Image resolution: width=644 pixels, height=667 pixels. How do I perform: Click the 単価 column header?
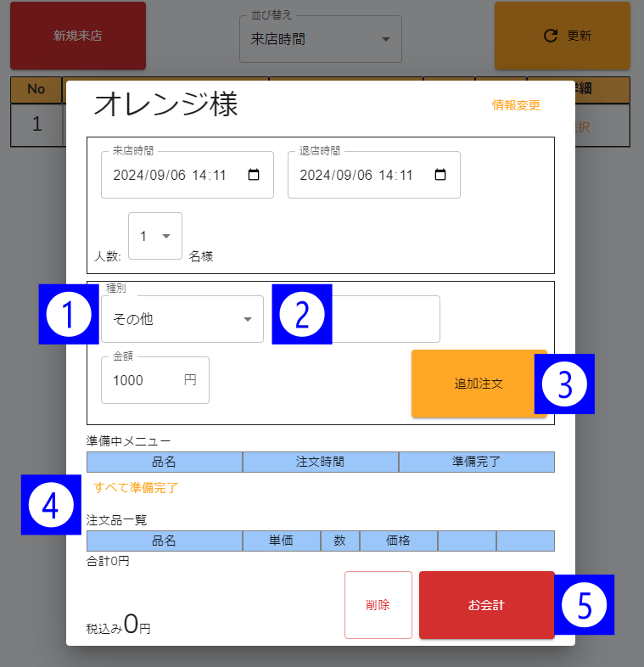(x=282, y=541)
